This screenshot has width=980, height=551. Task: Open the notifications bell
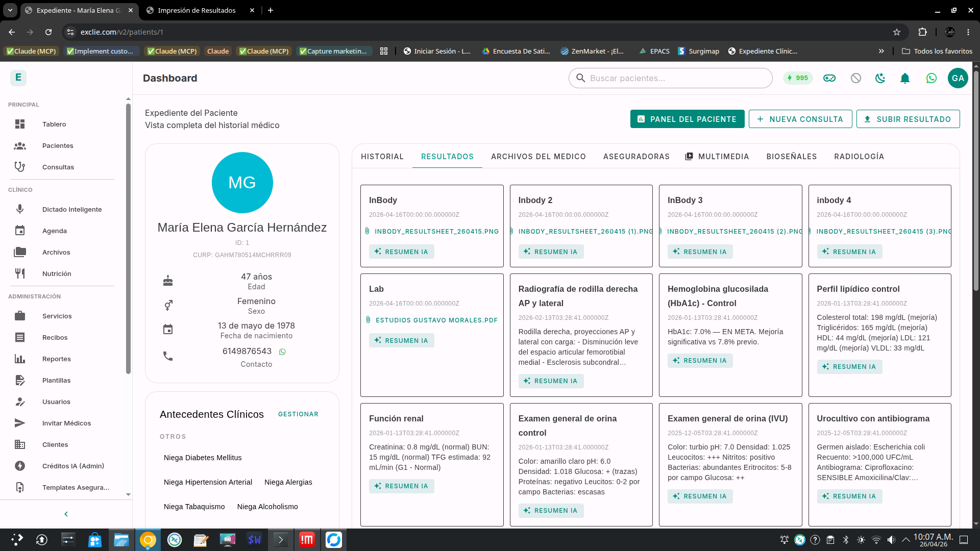click(904, 78)
